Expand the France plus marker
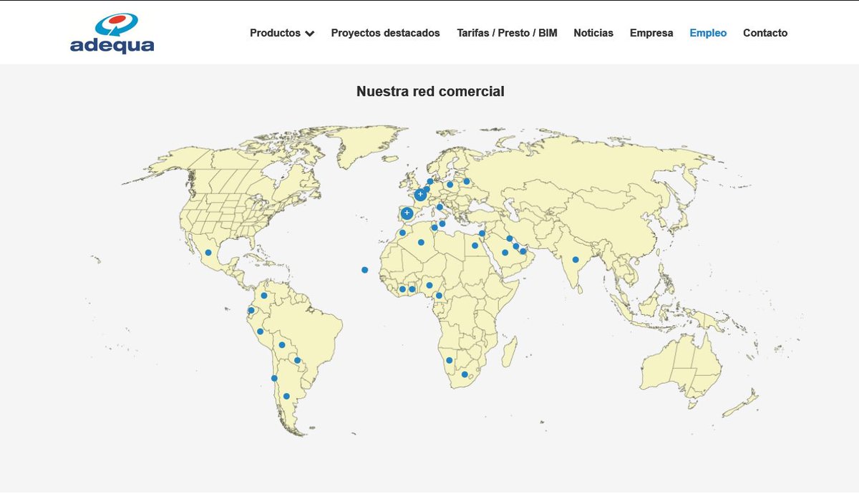859x504 pixels. (420, 194)
